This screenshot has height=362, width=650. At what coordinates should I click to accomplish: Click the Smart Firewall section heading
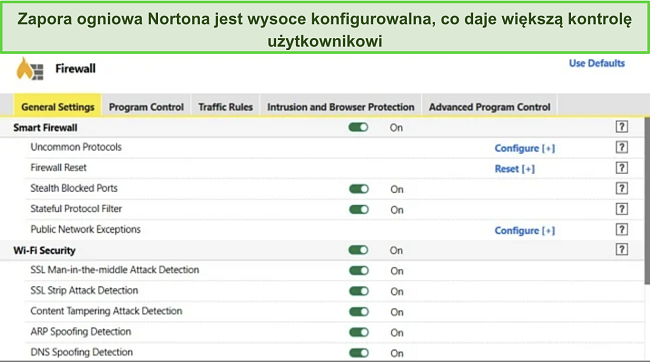(x=45, y=128)
